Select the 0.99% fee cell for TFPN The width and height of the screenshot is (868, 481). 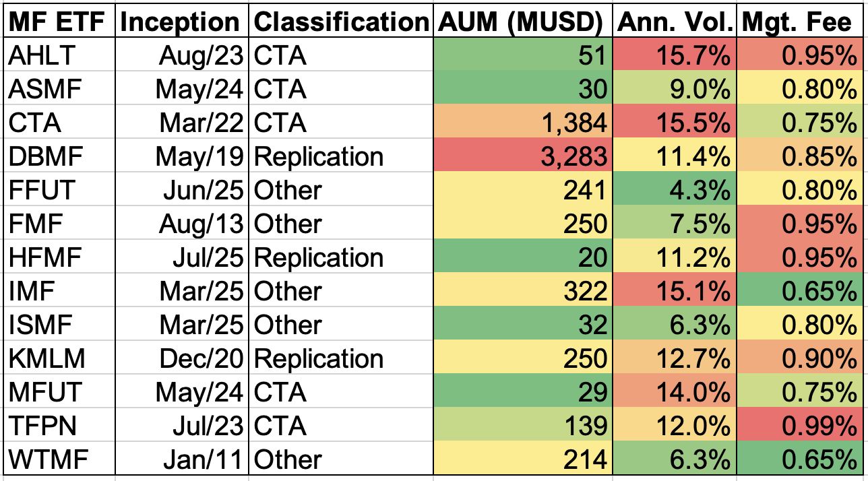tap(800, 426)
